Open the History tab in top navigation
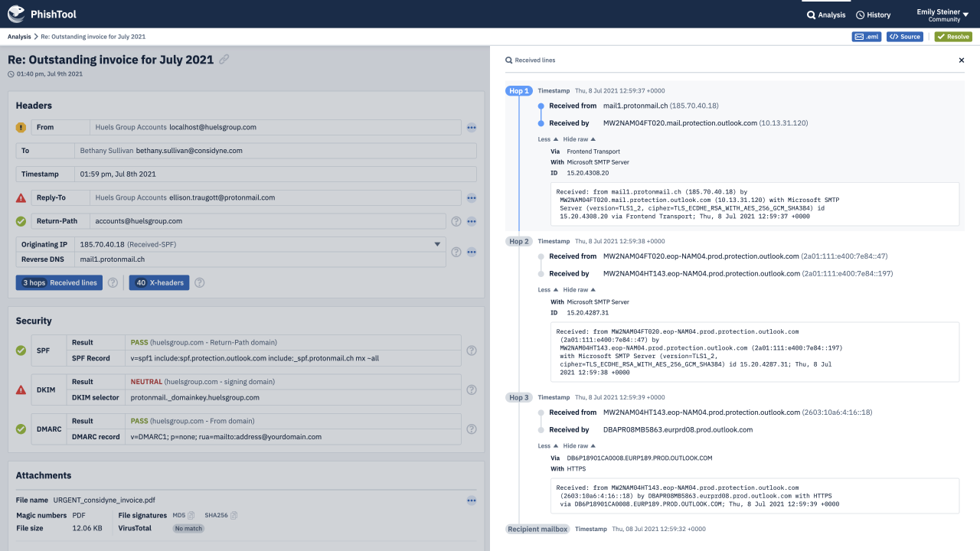Screen dimensions: 980x551 click(873, 15)
